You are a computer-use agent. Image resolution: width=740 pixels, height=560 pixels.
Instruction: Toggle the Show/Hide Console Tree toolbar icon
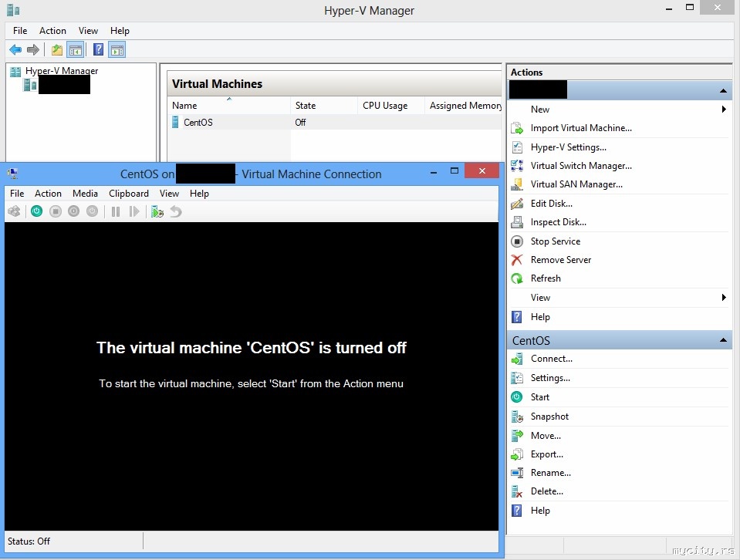point(76,49)
